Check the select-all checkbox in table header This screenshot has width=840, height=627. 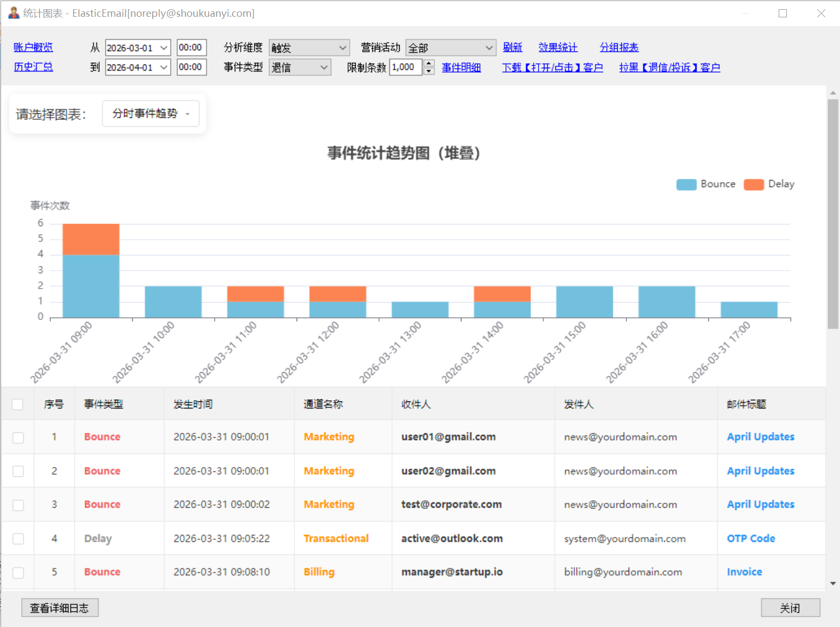[17, 404]
